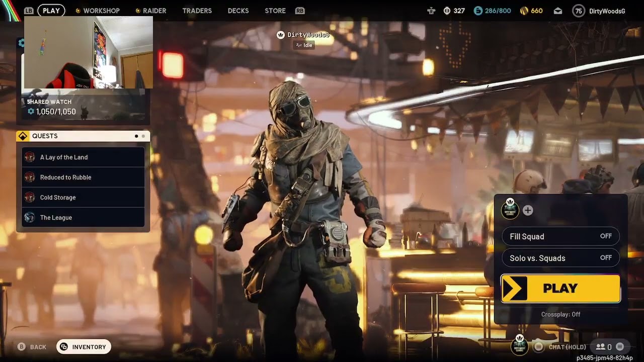Image resolution: width=644 pixels, height=362 pixels.
Task: Open the INVENTORY button
Action: 84,347
